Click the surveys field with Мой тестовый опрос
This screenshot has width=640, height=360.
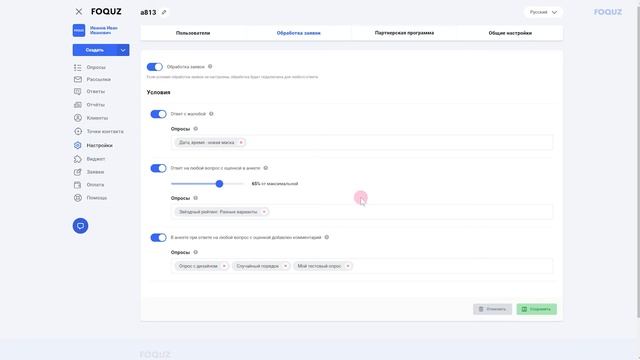362,266
